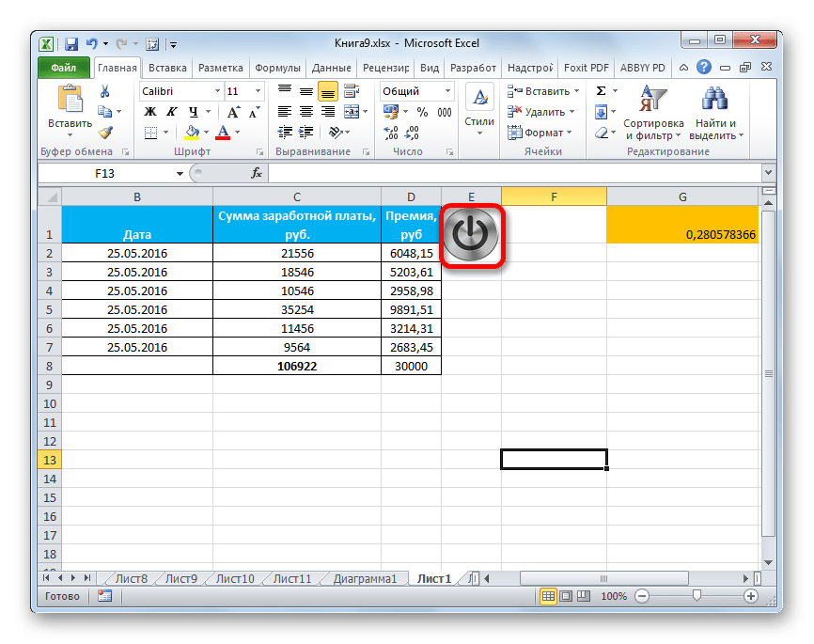This screenshot has width=814, height=644.
Task: Click the zoom slider handle
Action: [696, 596]
